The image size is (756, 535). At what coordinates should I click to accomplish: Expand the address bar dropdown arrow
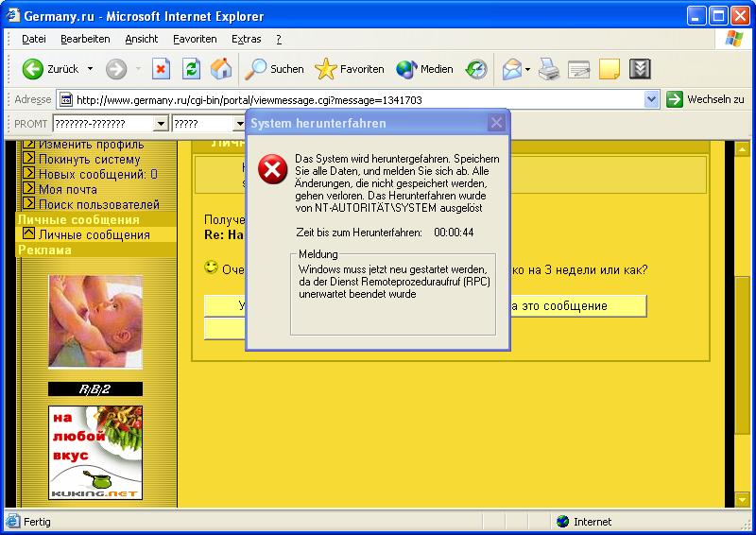pos(651,100)
